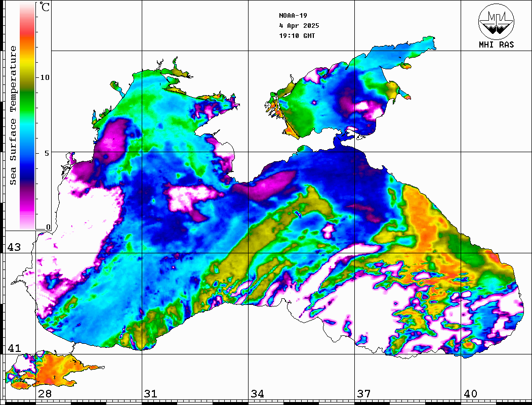532x405 pixels.
Task: Click the latitude label "43"
Action: [x=14, y=247]
